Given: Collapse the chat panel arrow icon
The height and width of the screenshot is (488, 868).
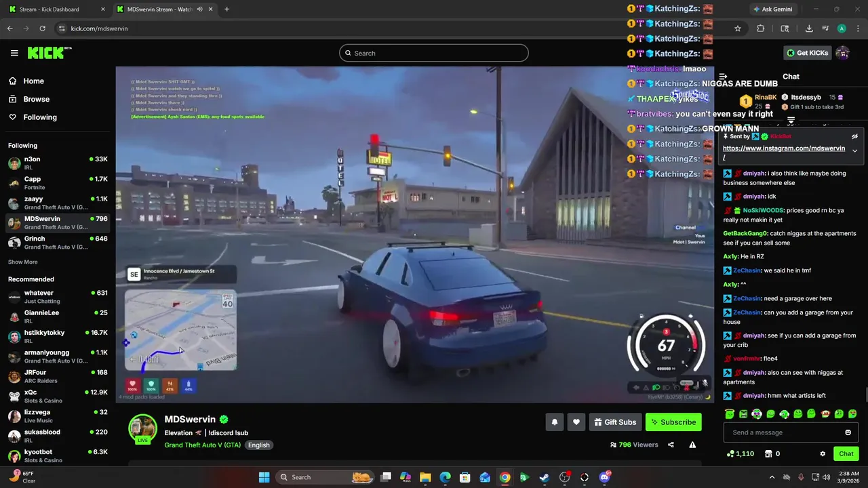Looking at the screenshot, I should tap(723, 77).
